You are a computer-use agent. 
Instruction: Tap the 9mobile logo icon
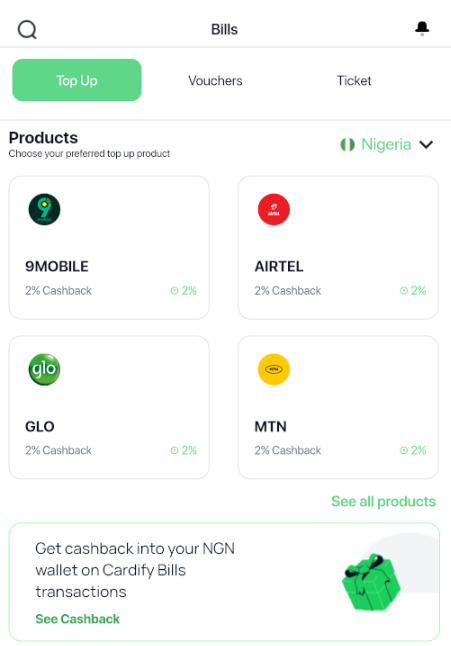(x=44, y=209)
